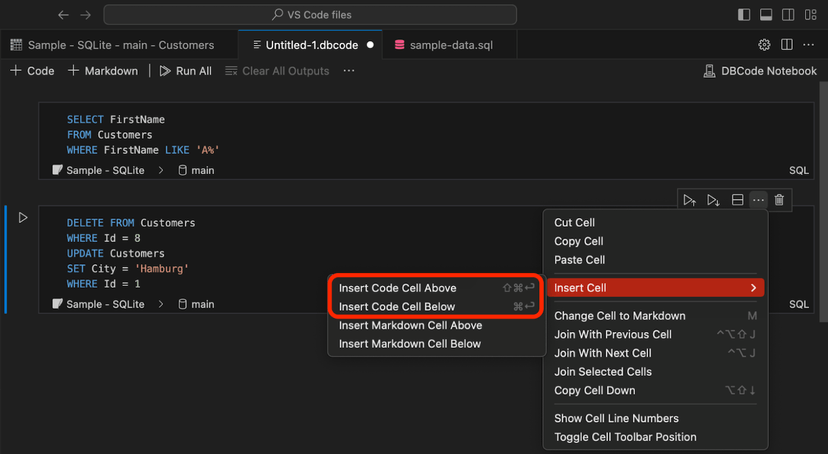
Task: Select the DBCode Notebook kernel
Action: pyautogui.click(x=760, y=71)
